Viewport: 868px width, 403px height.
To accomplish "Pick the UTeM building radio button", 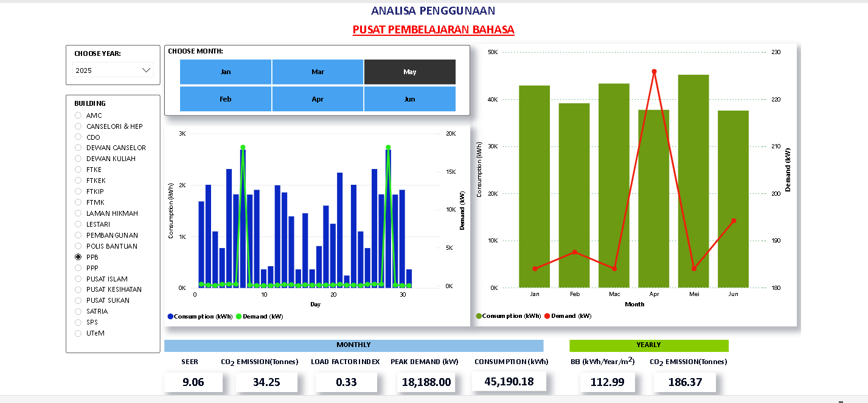I will tap(78, 333).
